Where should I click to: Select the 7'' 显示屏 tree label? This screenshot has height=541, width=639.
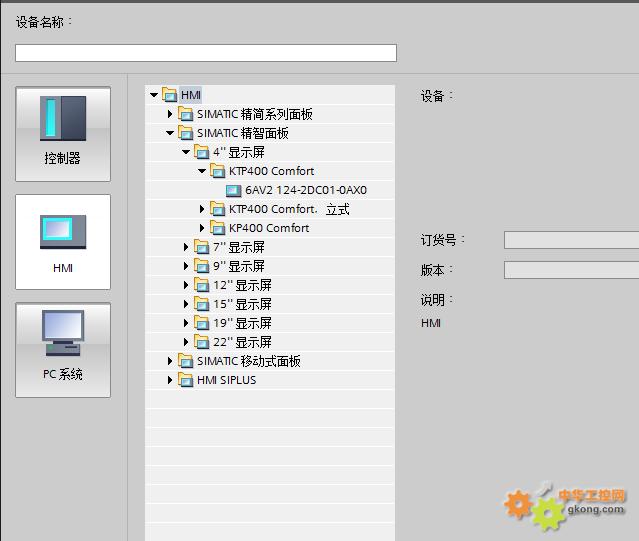click(239, 247)
